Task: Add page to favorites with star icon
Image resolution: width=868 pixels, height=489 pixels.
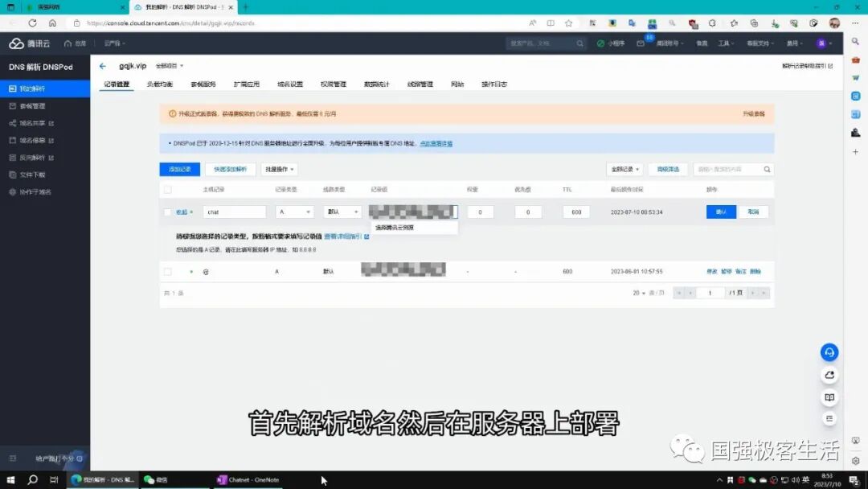Action: pos(568,23)
